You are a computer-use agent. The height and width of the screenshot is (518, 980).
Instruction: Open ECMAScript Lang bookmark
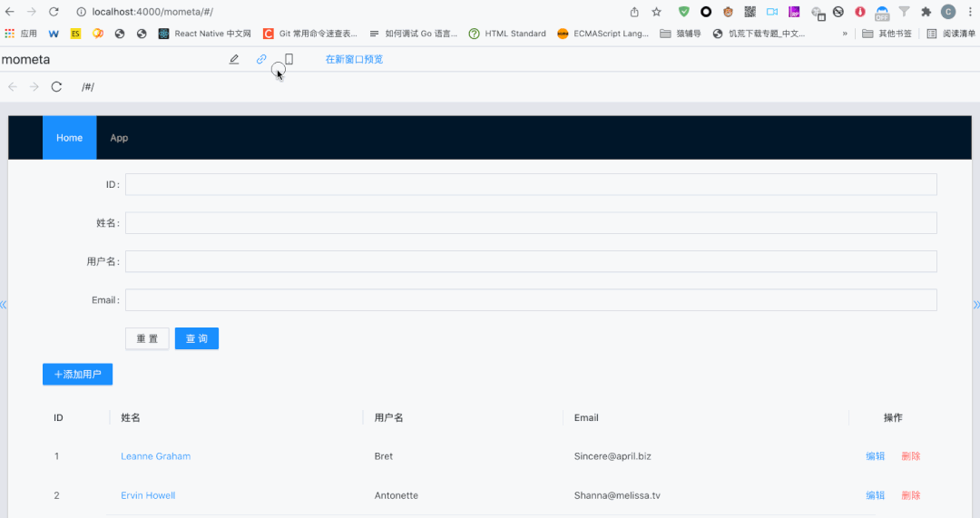click(603, 34)
